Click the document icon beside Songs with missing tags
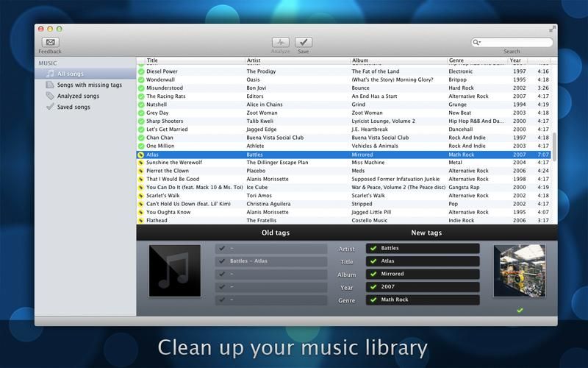Viewport: 588px width, 368px height. (x=50, y=85)
